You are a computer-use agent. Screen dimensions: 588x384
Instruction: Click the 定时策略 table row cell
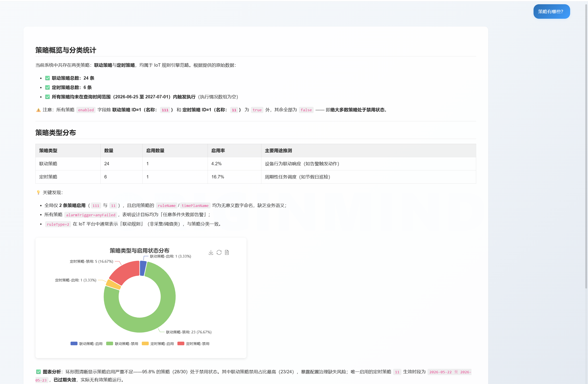(x=68, y=177)
